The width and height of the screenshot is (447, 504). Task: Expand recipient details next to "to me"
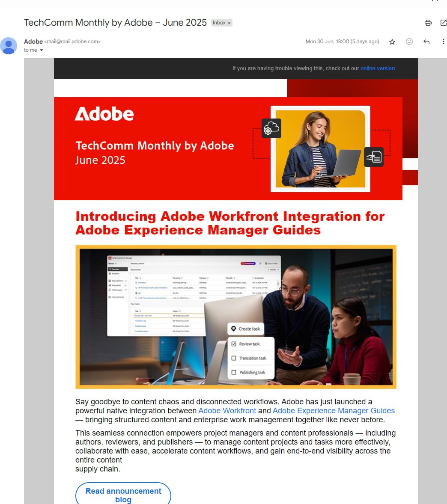click(41, 50)
